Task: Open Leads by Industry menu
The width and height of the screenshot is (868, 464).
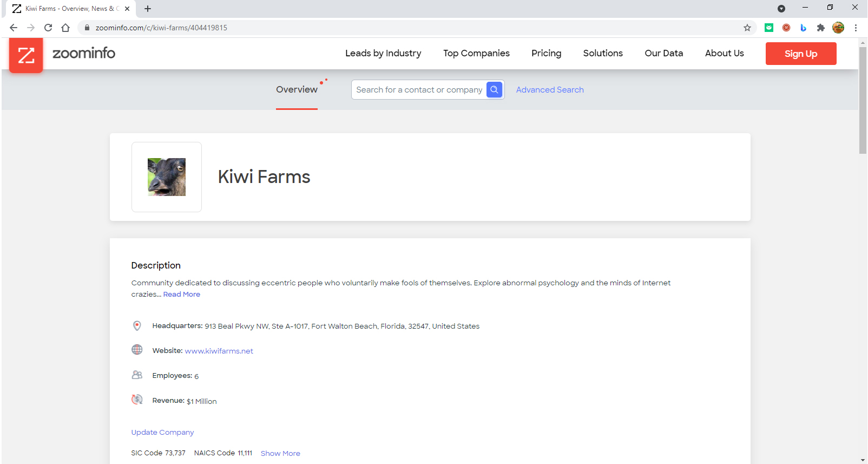Action: (x=383, y=53)
